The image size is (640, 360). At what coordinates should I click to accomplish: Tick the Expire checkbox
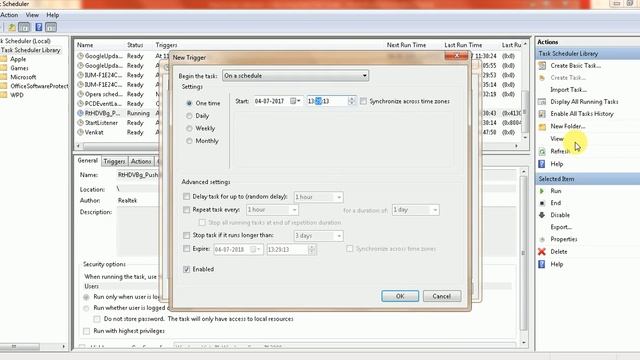187,249
